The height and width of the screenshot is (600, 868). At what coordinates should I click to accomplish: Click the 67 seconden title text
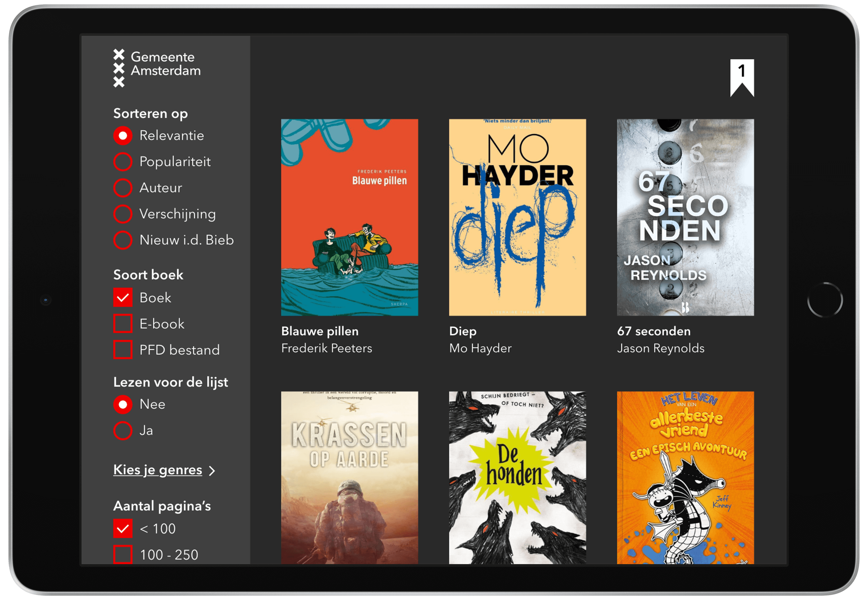tap(654, 331)
